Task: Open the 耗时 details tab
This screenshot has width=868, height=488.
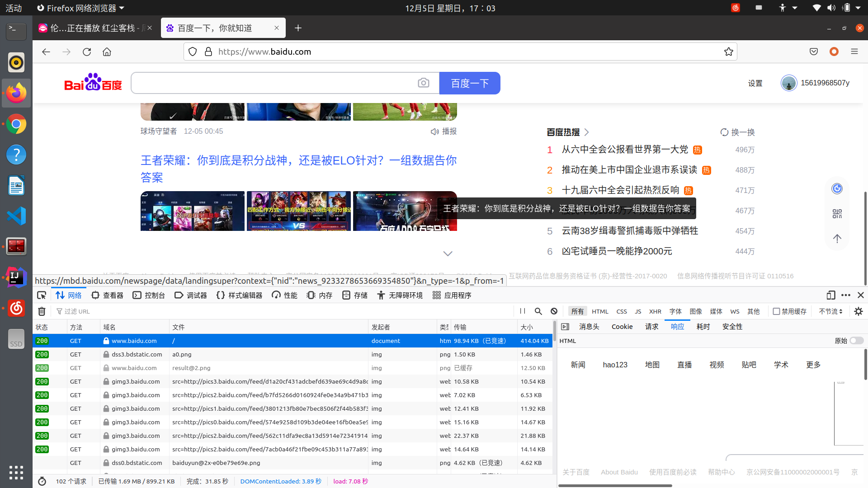Action: pyautogui.click(x=703, y=327)
